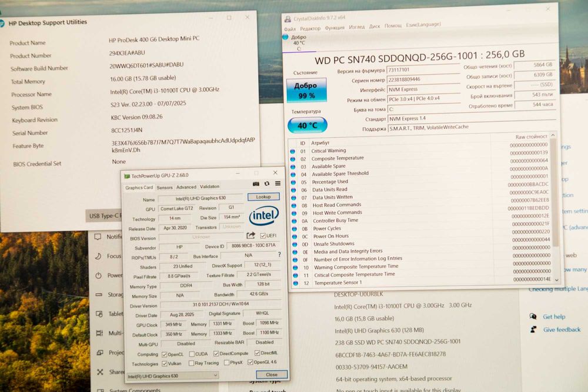Click the SMART list scroll-down arrow
The width and height of the screenshot is (588, 392).
[x=556, y=280]
